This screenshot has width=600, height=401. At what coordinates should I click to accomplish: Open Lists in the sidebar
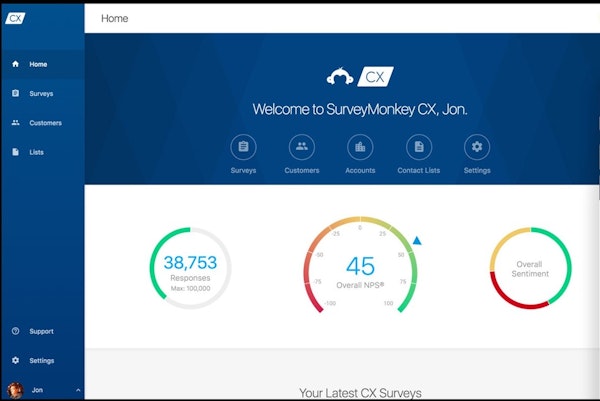tap(36, 152)
